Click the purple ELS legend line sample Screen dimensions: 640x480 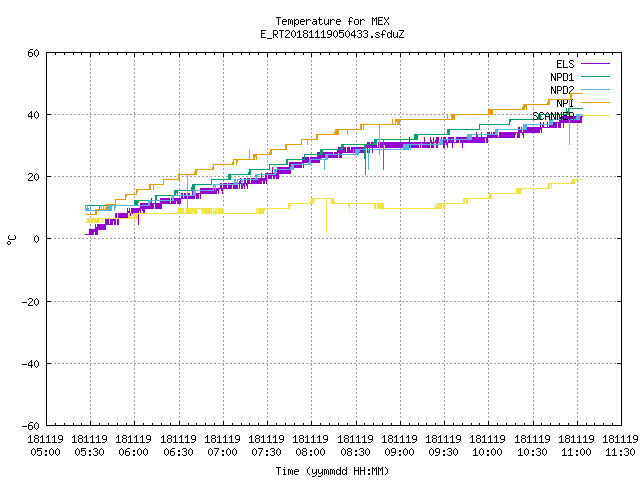coord(595,64)
